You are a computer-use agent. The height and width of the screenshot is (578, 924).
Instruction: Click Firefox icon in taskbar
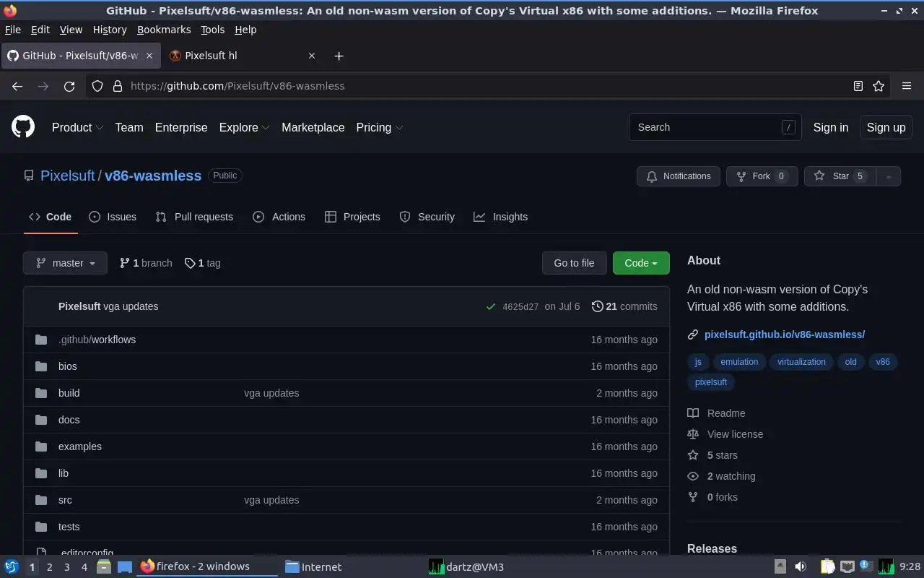[147, 566]
